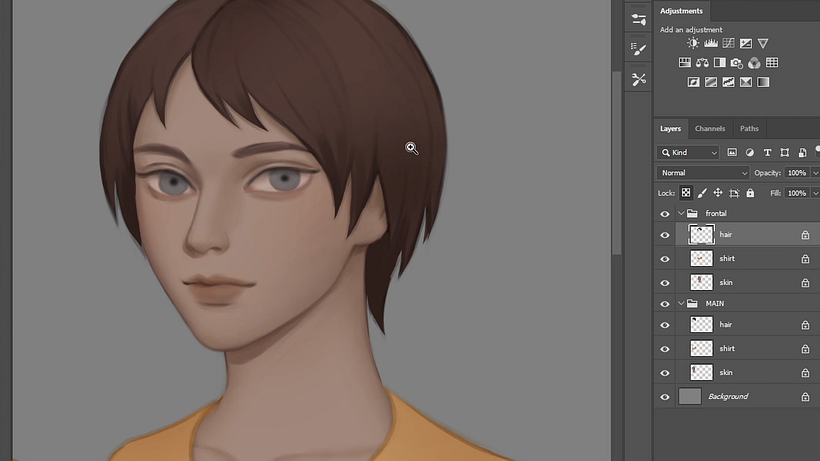
Task: Hide the skin layer in MAIN group
Action: pos(665,373)
